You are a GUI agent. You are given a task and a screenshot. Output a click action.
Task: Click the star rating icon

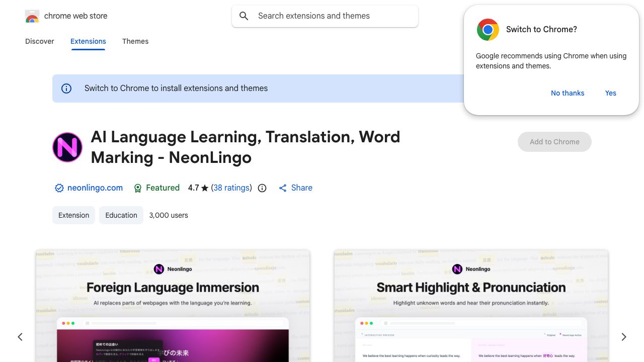(205, 188)
